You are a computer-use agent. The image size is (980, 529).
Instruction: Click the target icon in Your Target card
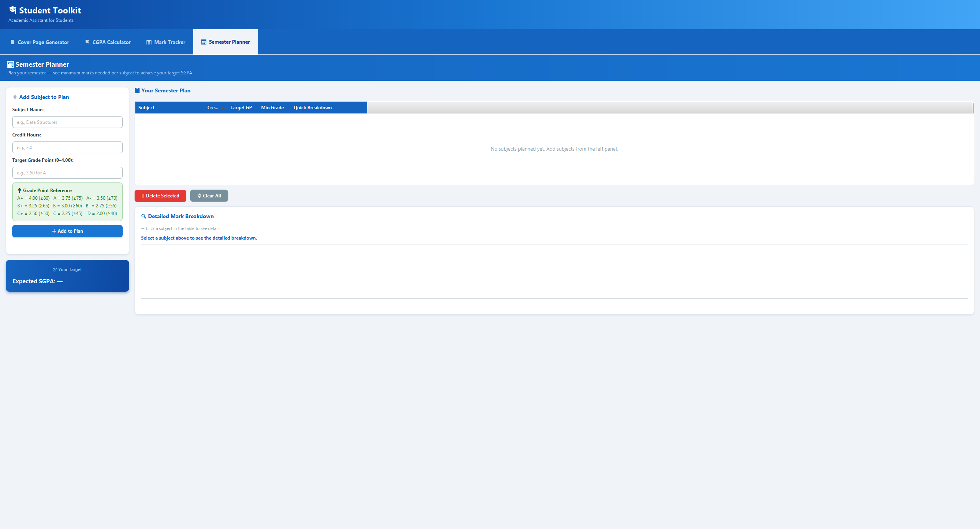coord(55,269)
